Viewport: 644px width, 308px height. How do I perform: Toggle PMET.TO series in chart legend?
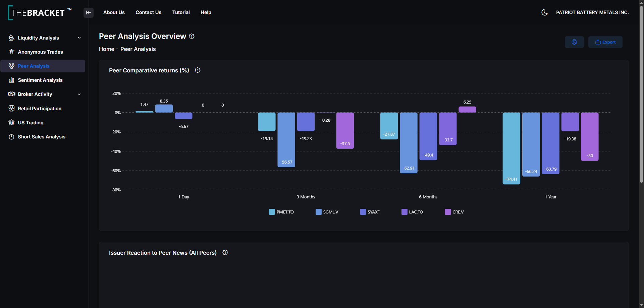[281, 212]
